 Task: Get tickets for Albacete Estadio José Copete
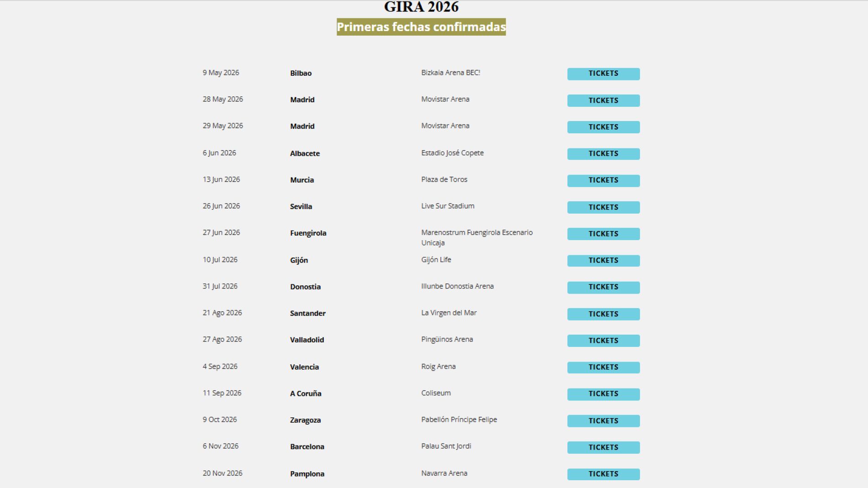603,154
